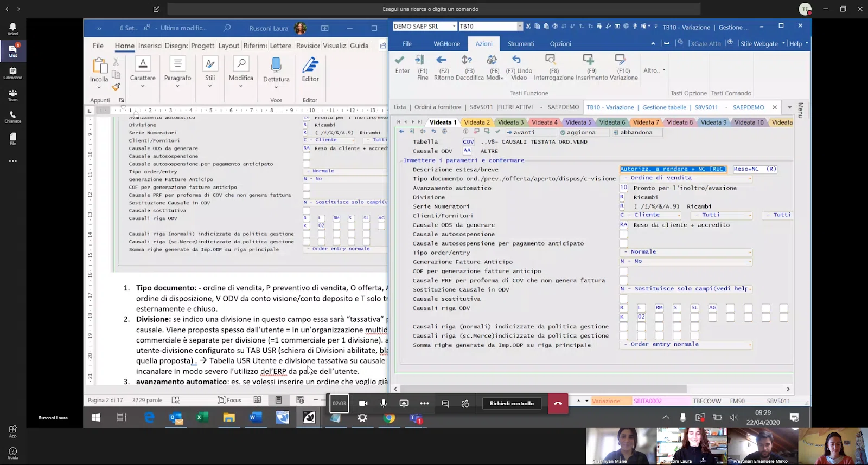Open the Editor tool in Word ribbon
The width and height of the screenshot is (868, 465).
point(310,65)
